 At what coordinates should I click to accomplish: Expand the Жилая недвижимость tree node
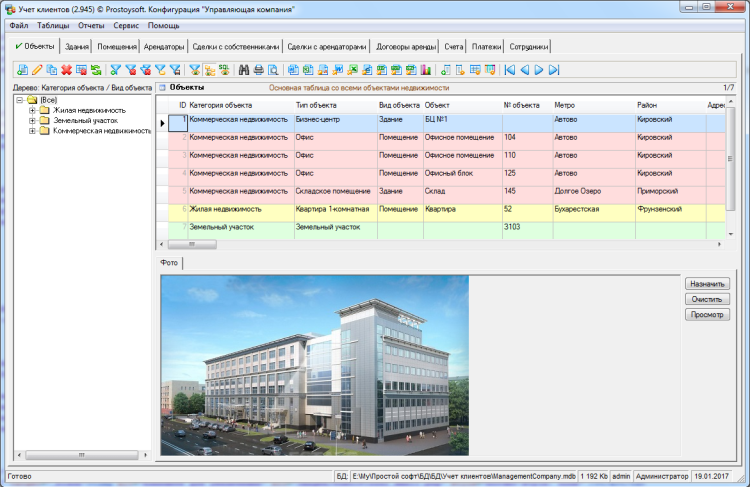click(32, 110)
